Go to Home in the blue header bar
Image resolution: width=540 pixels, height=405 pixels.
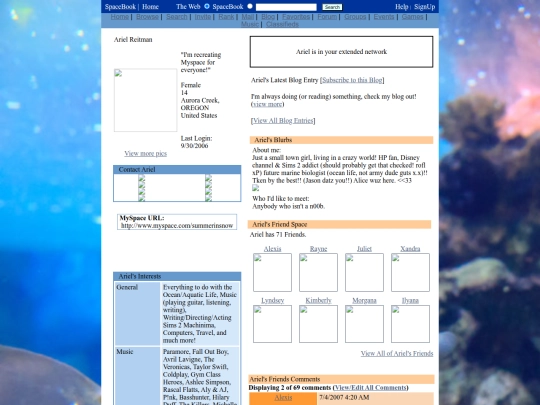click(x=150, y=7)
